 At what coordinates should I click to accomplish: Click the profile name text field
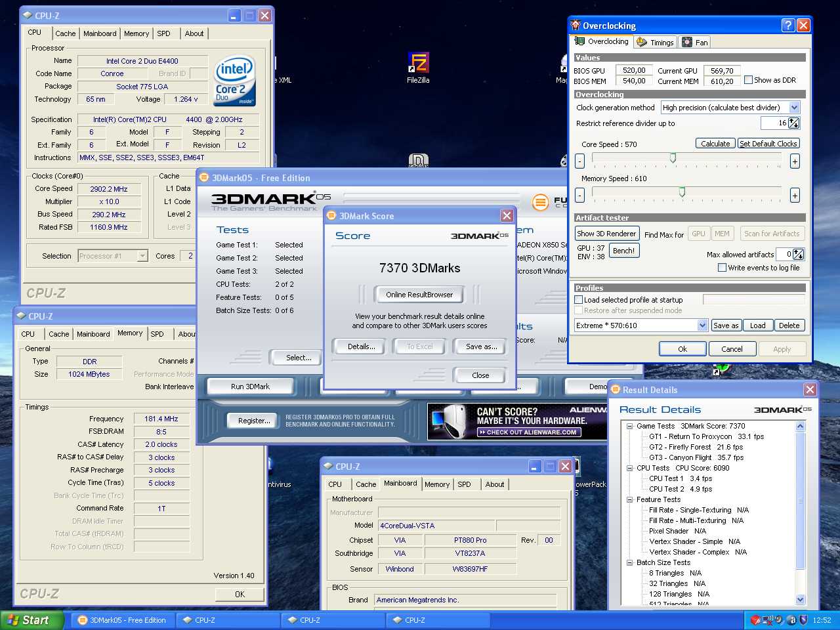point(753,300)
